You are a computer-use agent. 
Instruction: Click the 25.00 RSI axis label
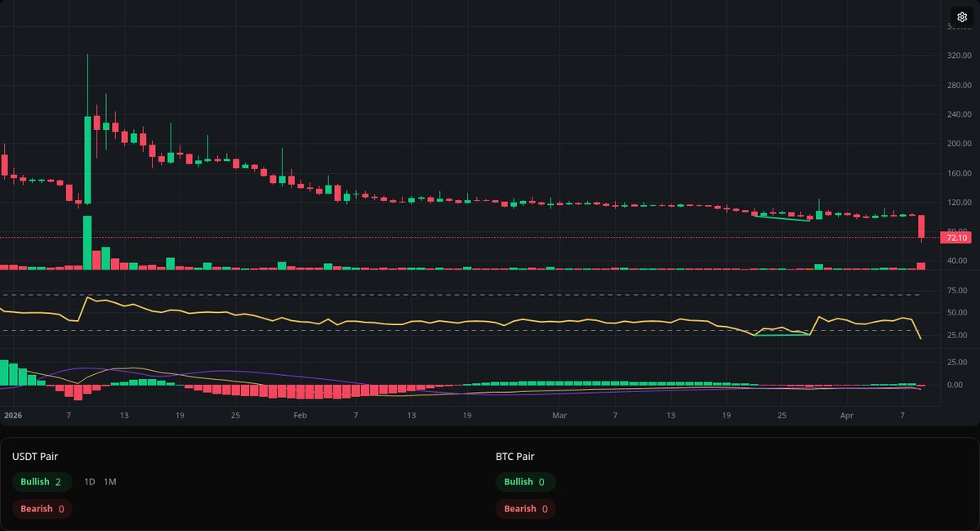pyautogui.click(x=958, y=336)
